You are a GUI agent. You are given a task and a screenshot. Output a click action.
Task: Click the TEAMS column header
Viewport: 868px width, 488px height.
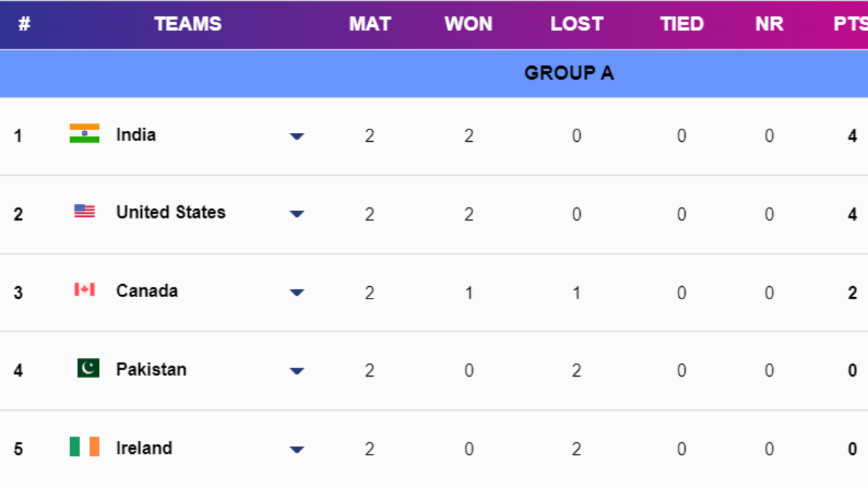point(187,24)
